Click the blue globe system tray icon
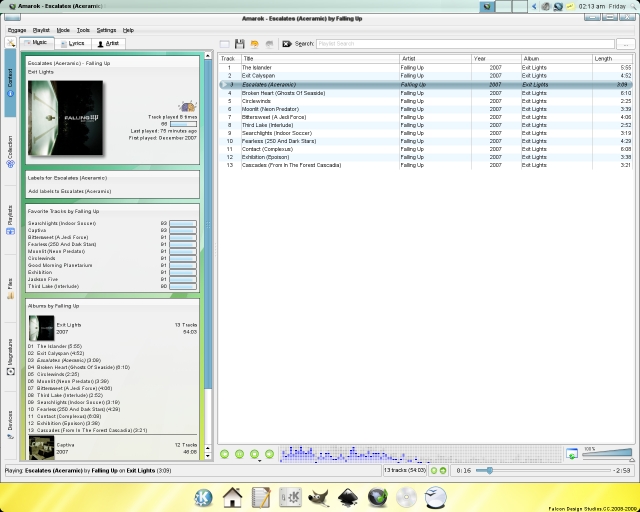 pos(558,7)
